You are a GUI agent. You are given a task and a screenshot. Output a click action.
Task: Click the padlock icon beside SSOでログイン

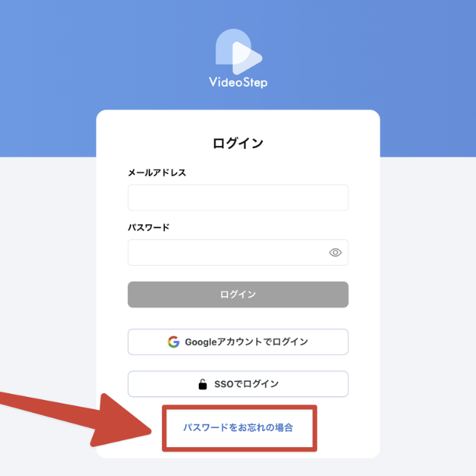(x=202, y=384)
